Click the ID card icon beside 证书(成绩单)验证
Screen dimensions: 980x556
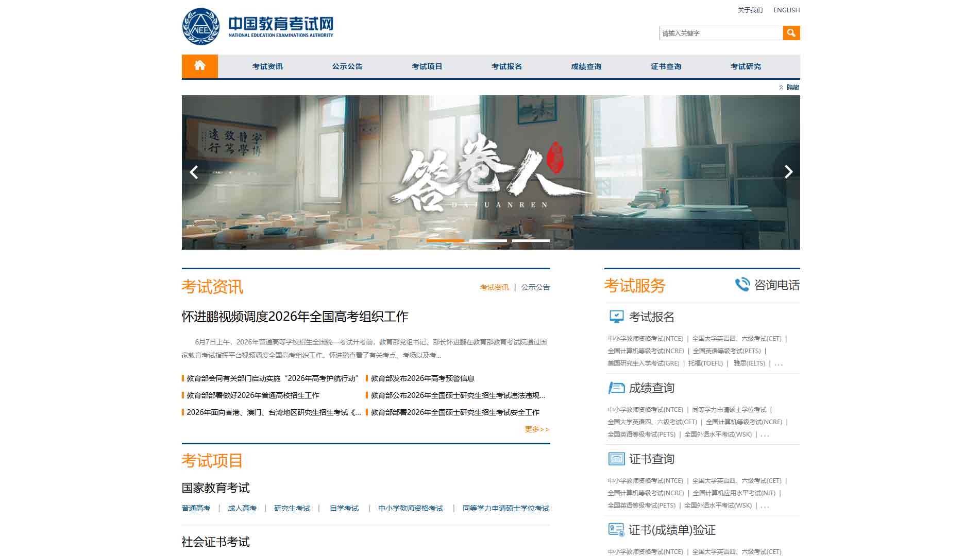(616, 530)
